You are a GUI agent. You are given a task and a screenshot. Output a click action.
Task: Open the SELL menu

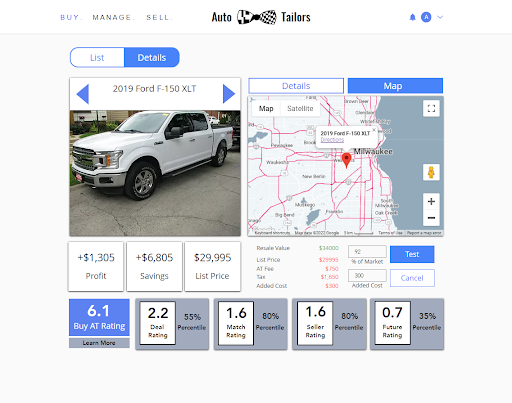coord(159,17)
